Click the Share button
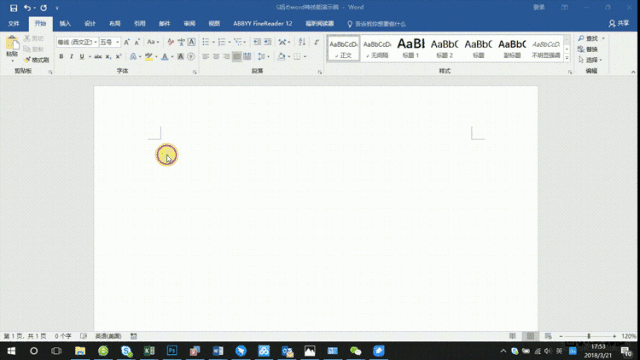Viewport: 640px width, 360px height. [619, 24]
